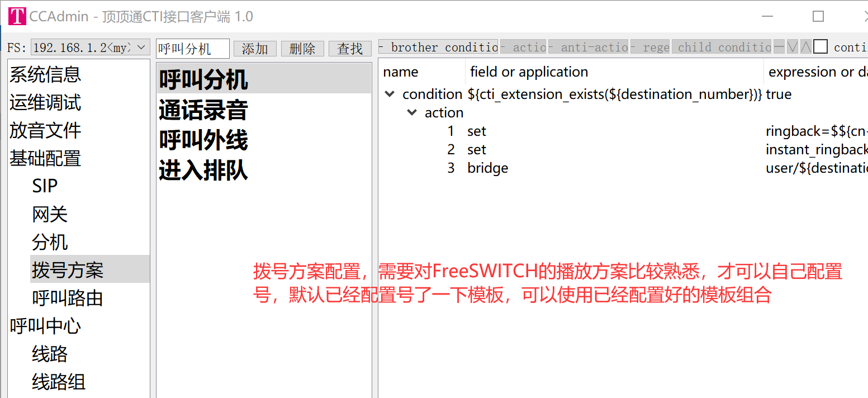Image resolution: width=868 pixels, height=398 pixels.
Task: Collapse the condition tree node
Action: click(x=390, y=94)
